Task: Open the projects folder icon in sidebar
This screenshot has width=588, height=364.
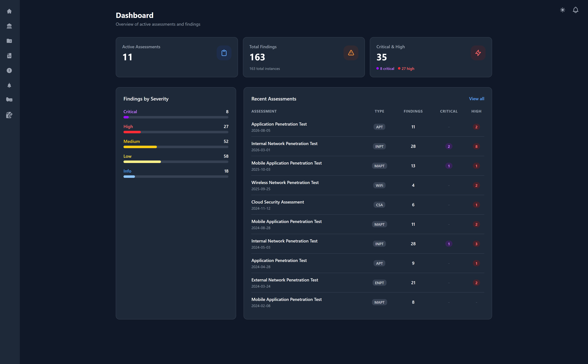Action: tap(9, 41)
